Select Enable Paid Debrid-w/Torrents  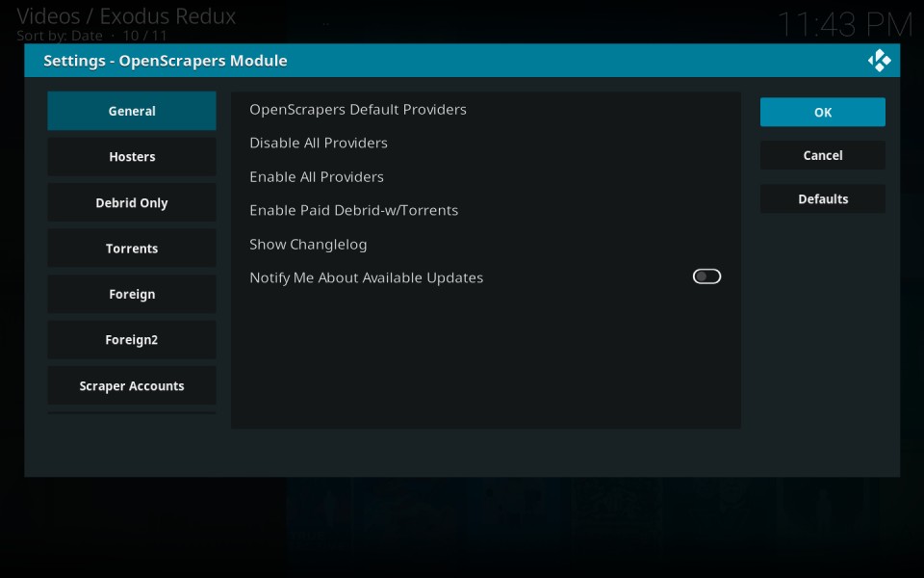pos(485,211)
